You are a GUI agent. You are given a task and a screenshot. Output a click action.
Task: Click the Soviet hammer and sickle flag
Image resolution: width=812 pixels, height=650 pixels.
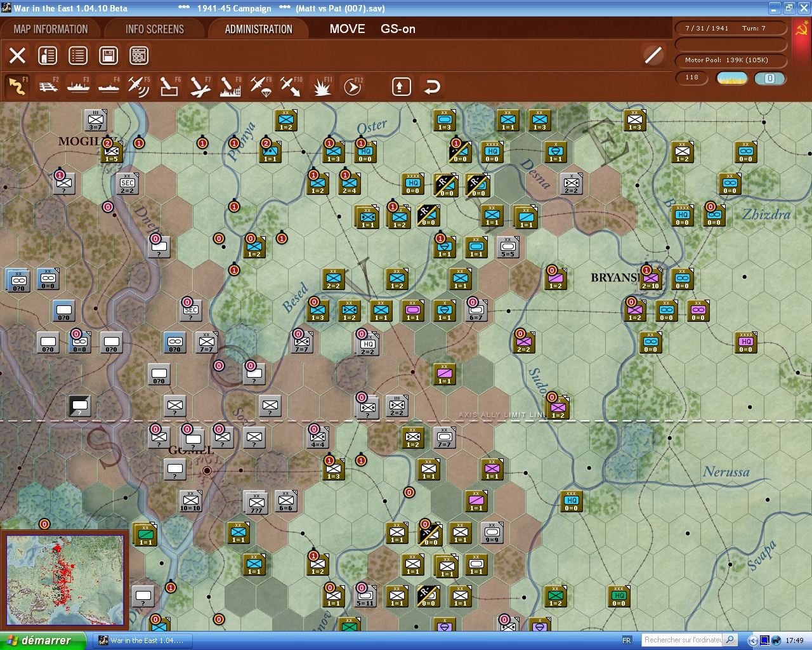(x=802, y=30)
